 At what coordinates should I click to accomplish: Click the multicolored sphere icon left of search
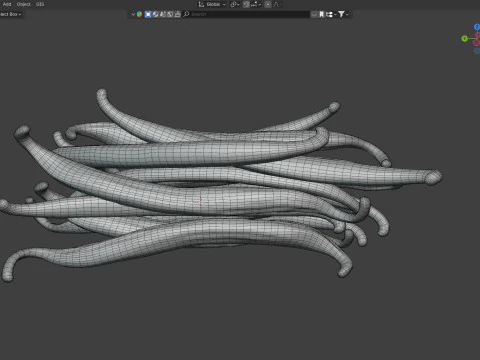pos(139,14)
